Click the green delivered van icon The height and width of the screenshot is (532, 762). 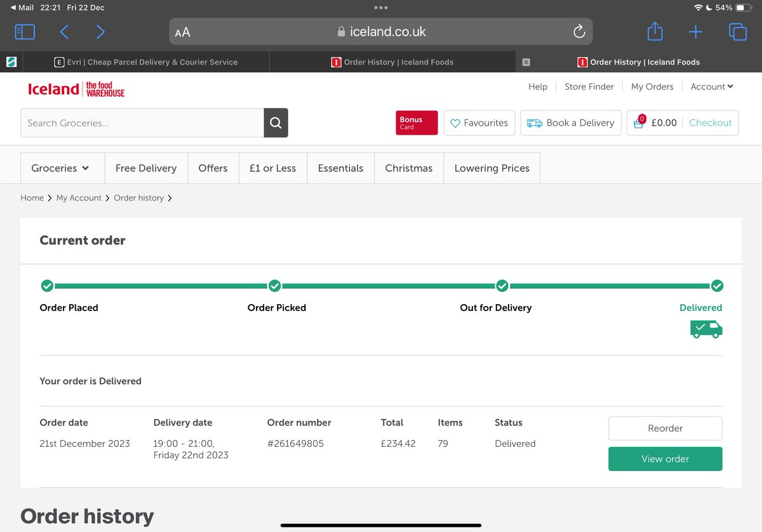[x=706, y=329]
